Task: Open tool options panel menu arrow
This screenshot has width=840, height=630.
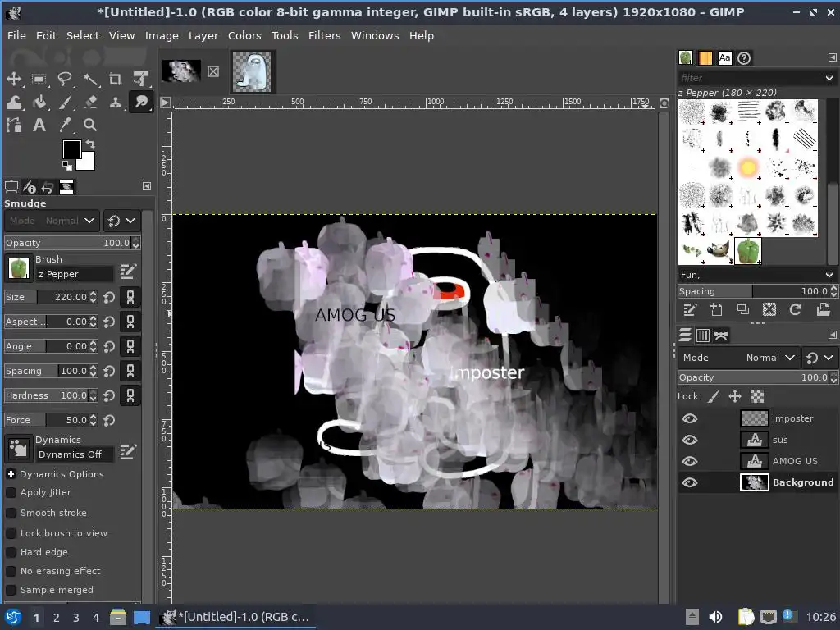Action: click(147, 186)
